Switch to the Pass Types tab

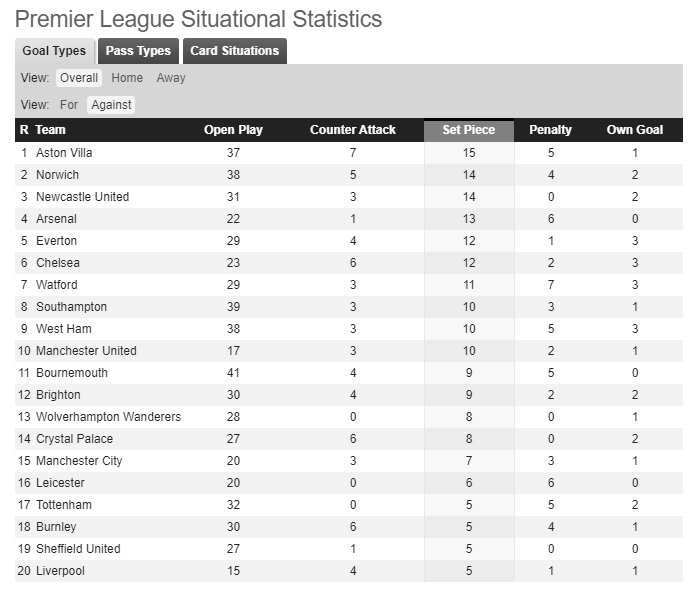coord(138,51)
